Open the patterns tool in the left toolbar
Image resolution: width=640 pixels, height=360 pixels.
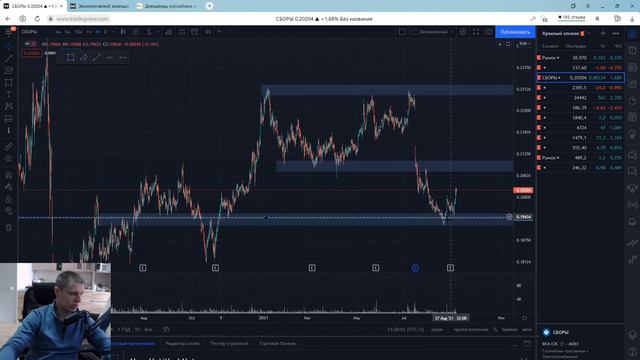click(9, 107)
